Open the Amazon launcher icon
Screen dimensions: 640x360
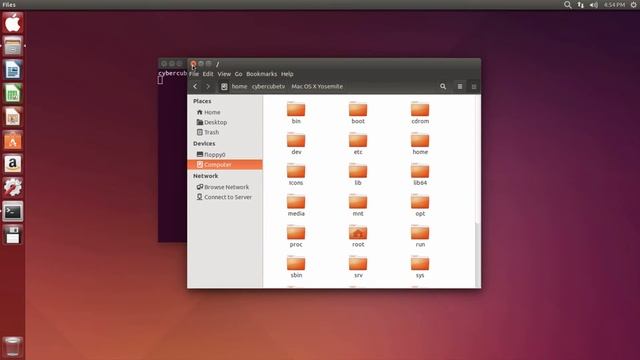coord(13,164)
